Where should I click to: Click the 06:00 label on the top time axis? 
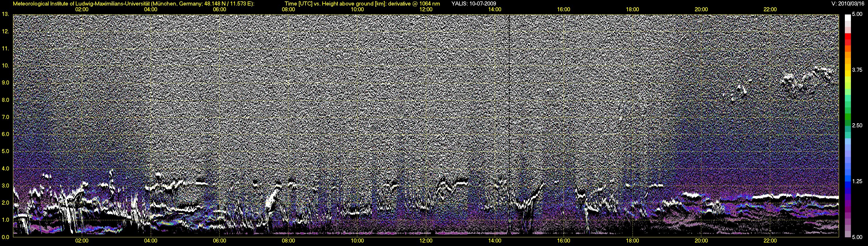(219, 10)
